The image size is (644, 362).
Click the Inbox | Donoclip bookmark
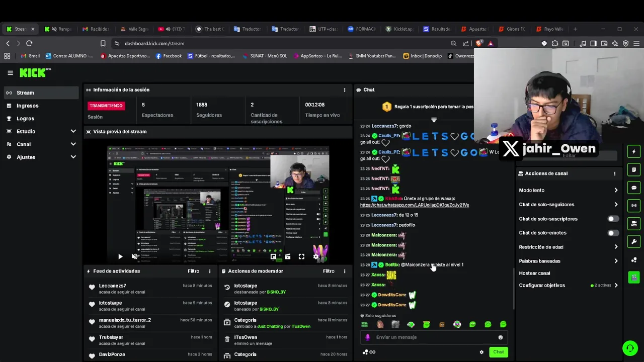pos(422,56)
